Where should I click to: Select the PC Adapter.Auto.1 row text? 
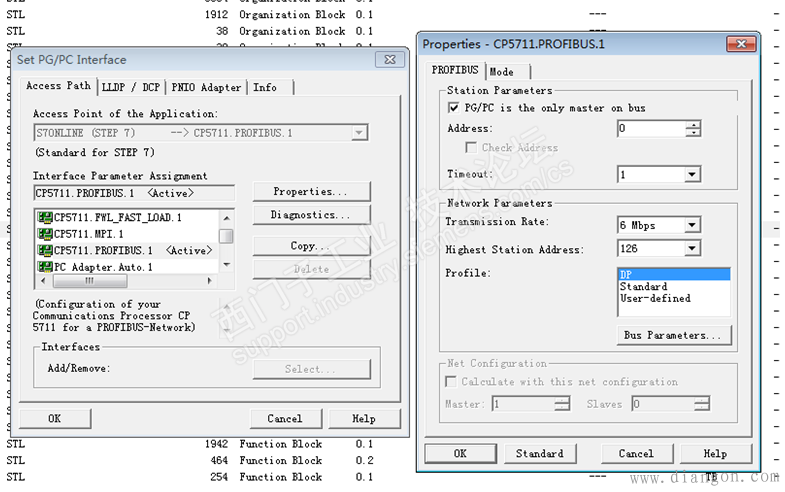coord(103,267)
